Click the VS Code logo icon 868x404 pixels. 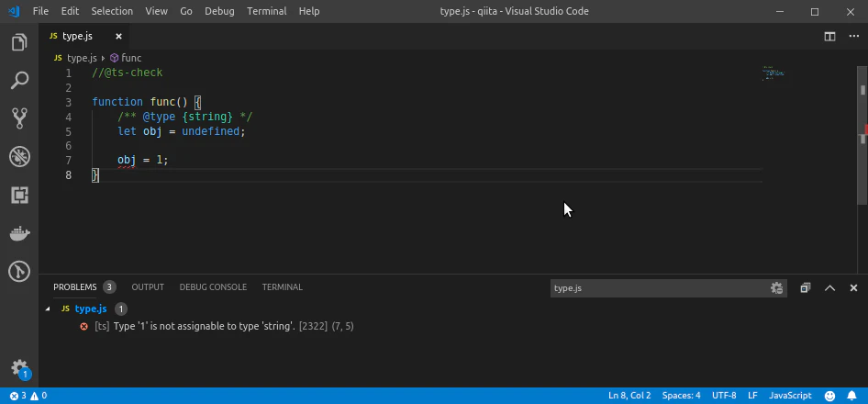14,11
